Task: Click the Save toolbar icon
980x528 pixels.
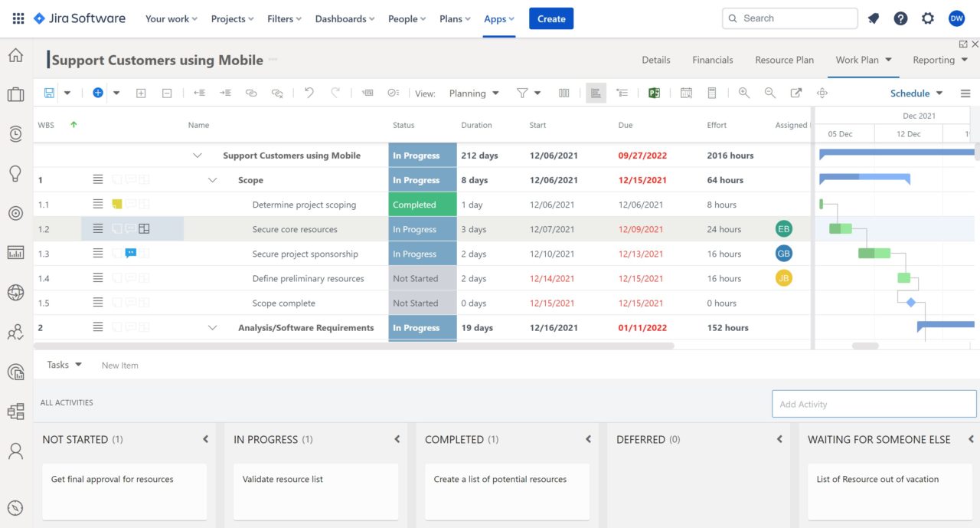Action: [49, 92]
